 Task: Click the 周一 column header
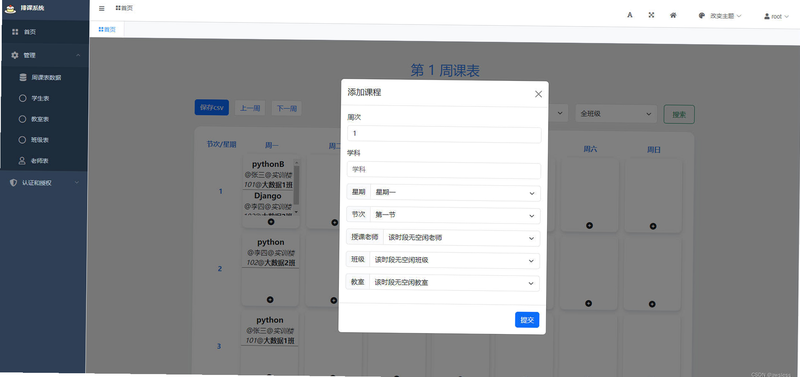tap(272, 146)
